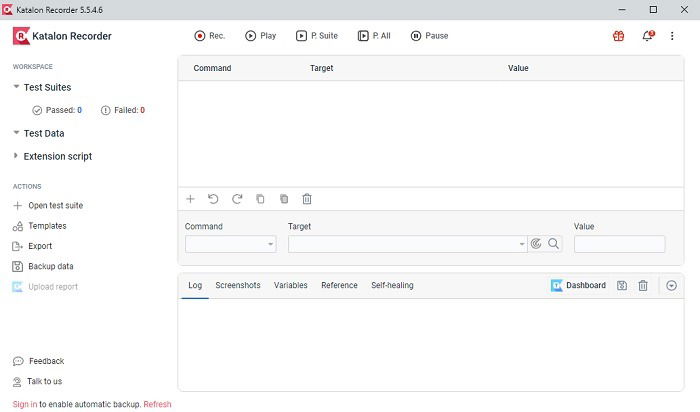Screen dimensions: 700x412
Task: Click the Backup data disk icon
Action: (17, 266)
